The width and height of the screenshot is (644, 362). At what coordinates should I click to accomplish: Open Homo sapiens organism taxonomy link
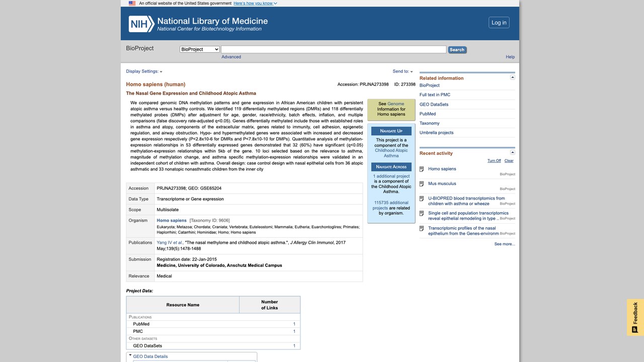[172, 220]
